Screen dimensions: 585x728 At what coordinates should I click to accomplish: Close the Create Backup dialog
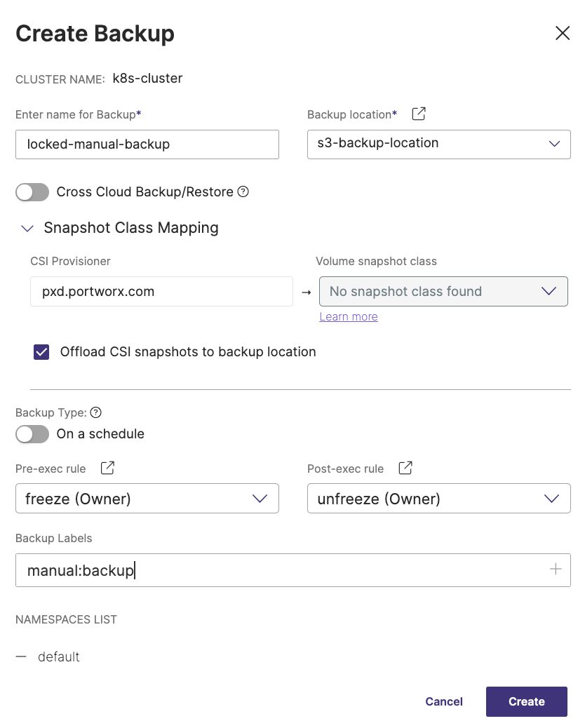563,34
